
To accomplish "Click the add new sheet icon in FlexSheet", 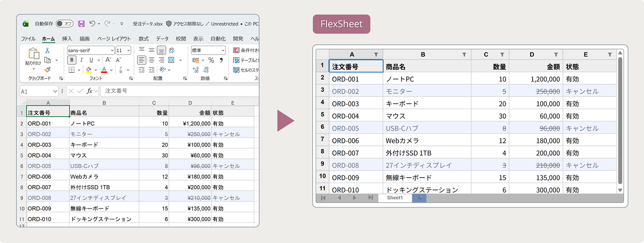I will (x=420, y=198).
